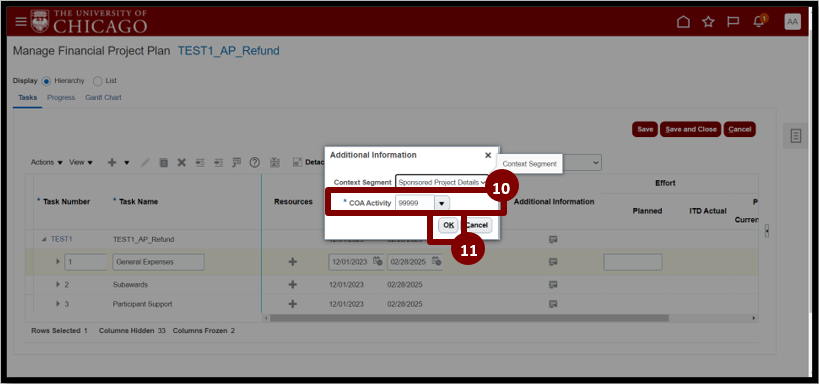Open the COA Activity dropdown arrow

pos(442,203)
